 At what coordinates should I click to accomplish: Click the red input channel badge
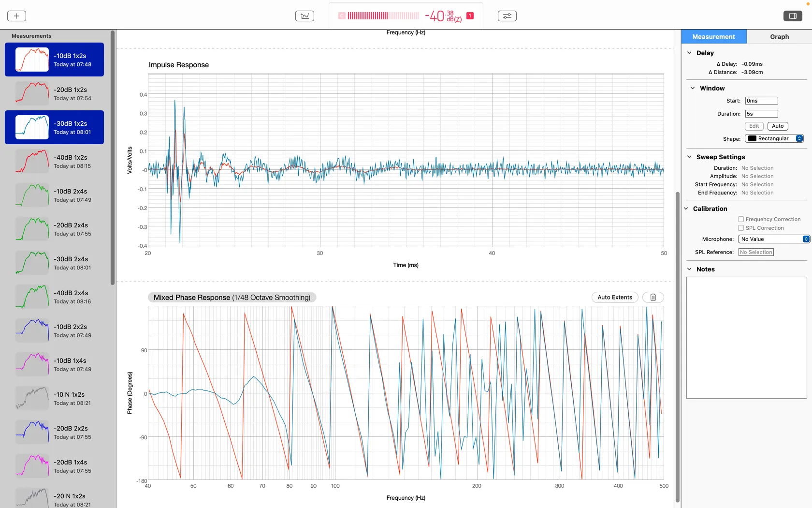pyautogui.click(x=470, y=16)
